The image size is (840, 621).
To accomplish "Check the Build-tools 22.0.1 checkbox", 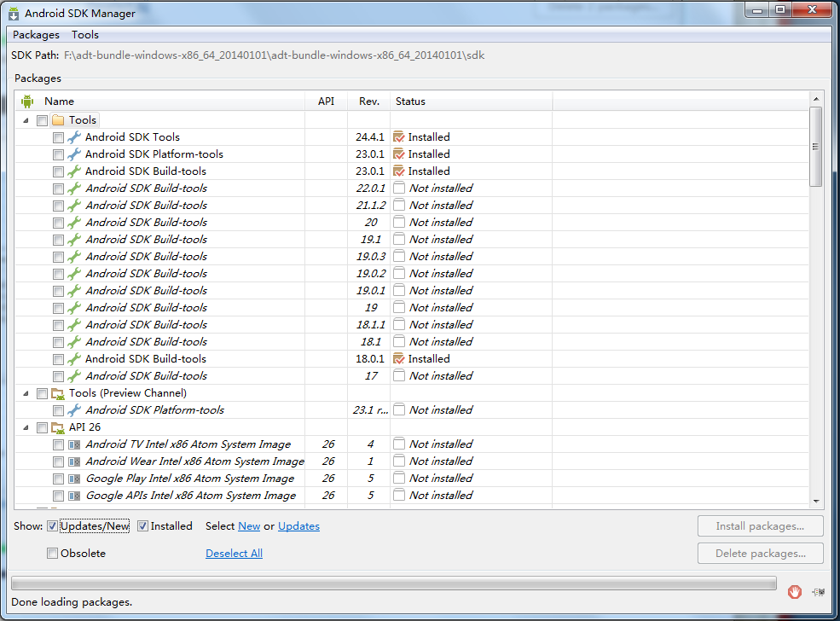I will [58, 189].
